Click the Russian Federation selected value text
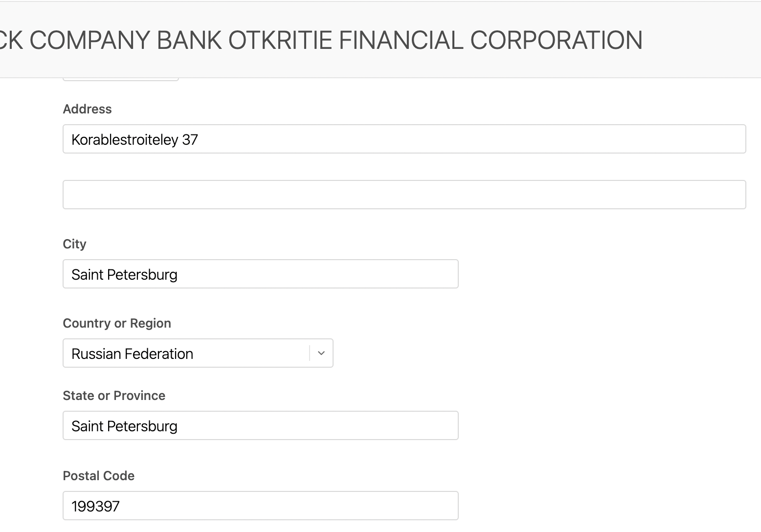 tap(132, 354)
